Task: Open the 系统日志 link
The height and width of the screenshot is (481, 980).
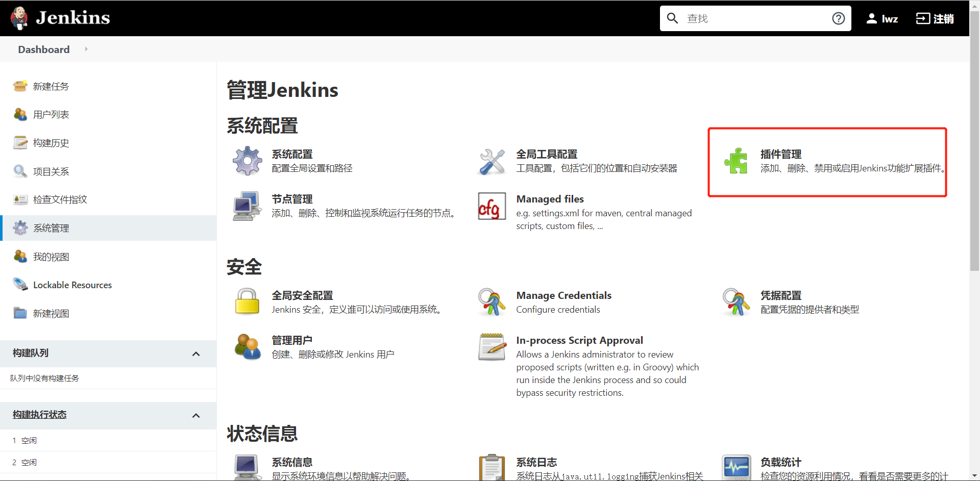Action: tap(536, 462)
